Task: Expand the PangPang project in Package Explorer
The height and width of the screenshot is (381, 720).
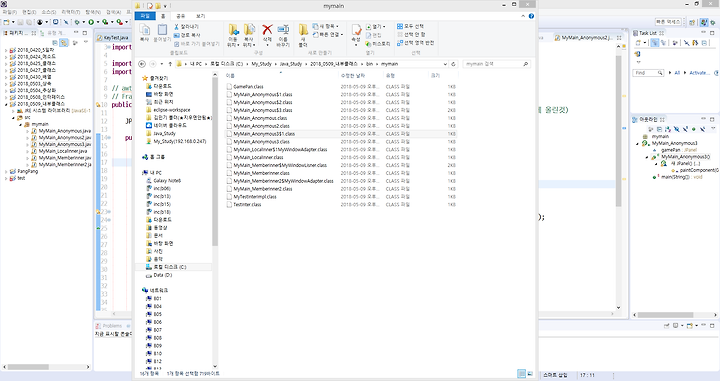Action: click(6, 172)
